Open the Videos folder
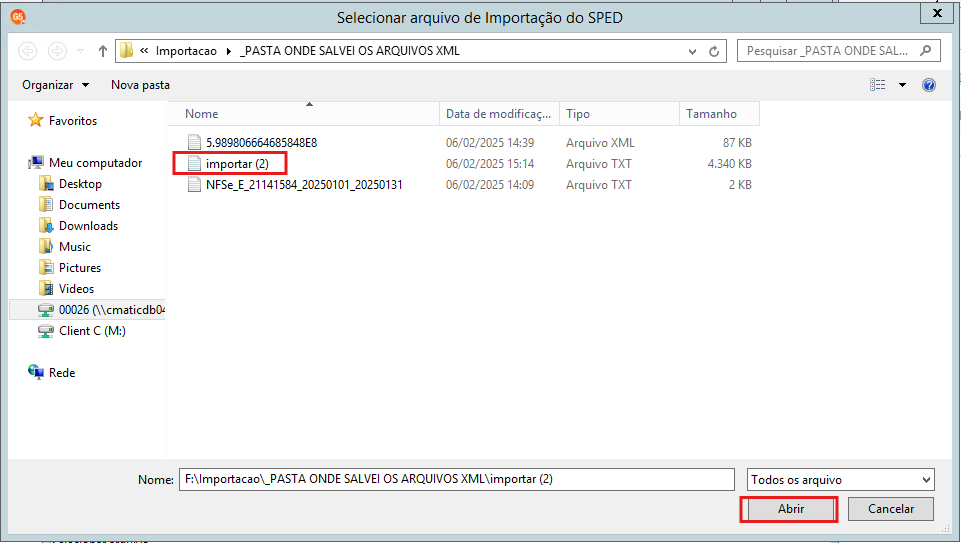Viewport: 961px width, 543px height. (x=77, y=289)
